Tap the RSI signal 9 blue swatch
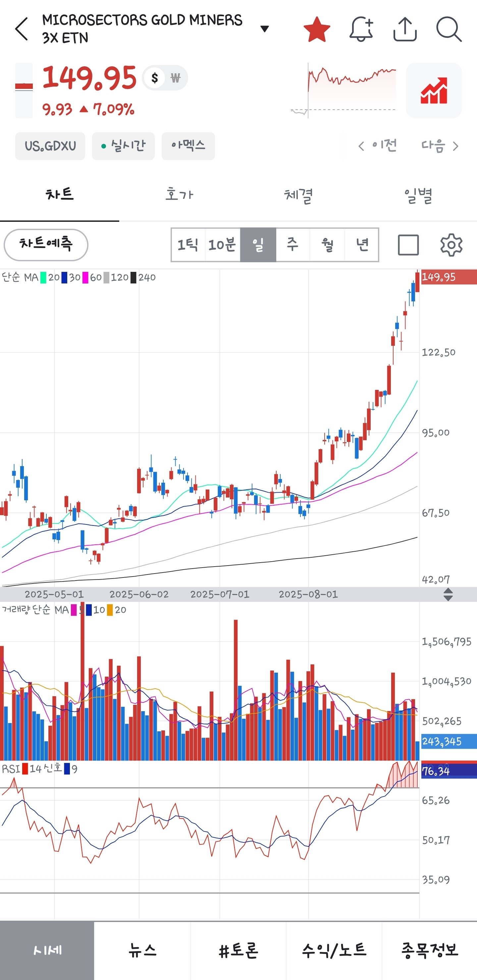477x980 pixels. (x=67, y=769)
